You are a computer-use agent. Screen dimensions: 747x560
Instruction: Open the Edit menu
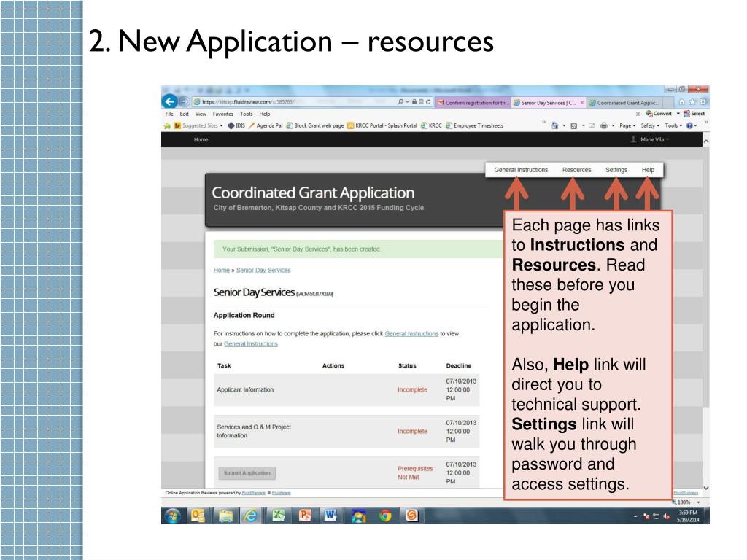point(185,114)
